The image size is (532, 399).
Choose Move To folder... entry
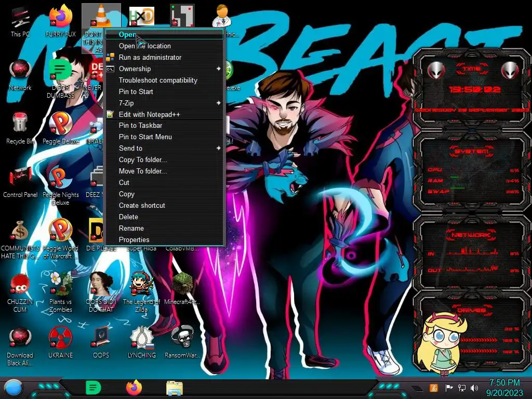[165, 171]
